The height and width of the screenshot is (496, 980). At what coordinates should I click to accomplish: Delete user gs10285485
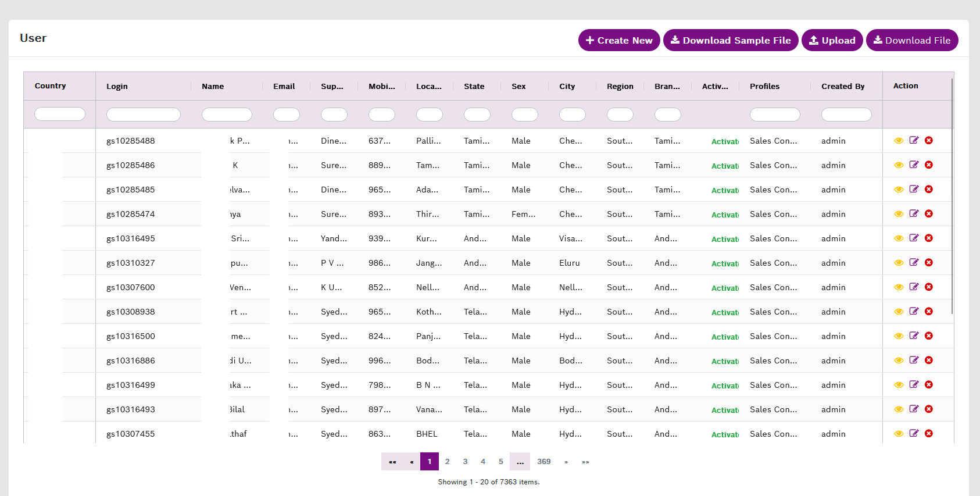tap(929, 189)
